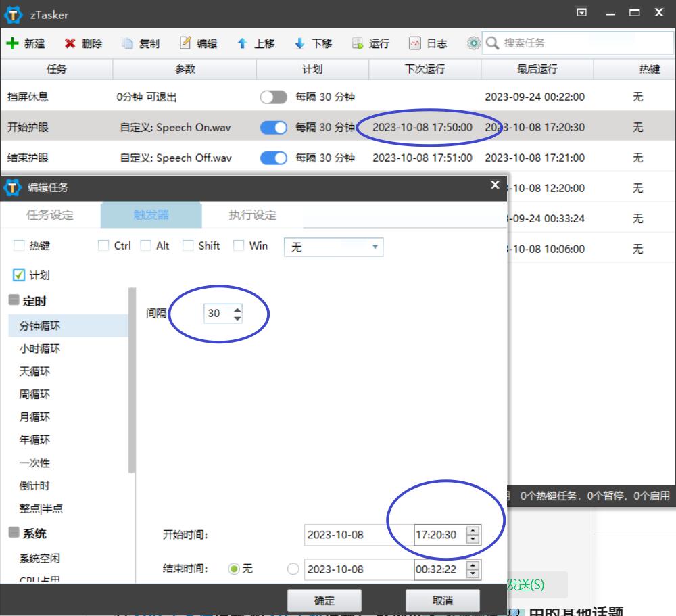Click the Copy task toolbar icon

pyautogui.click(x=127, y=43)
